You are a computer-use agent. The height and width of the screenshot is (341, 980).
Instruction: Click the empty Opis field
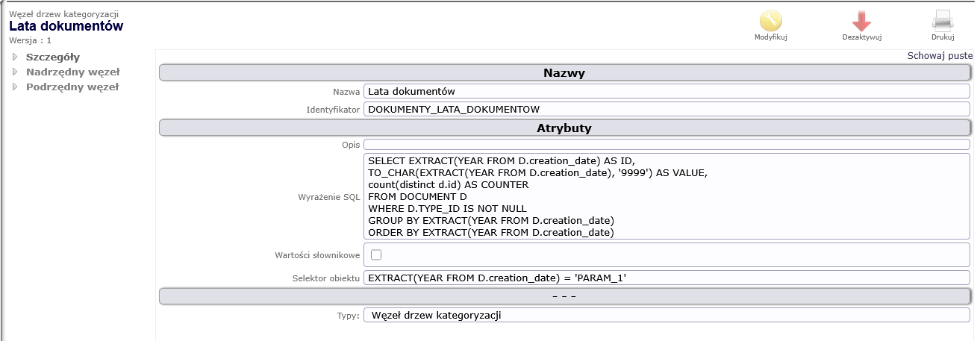coord(666,144)
